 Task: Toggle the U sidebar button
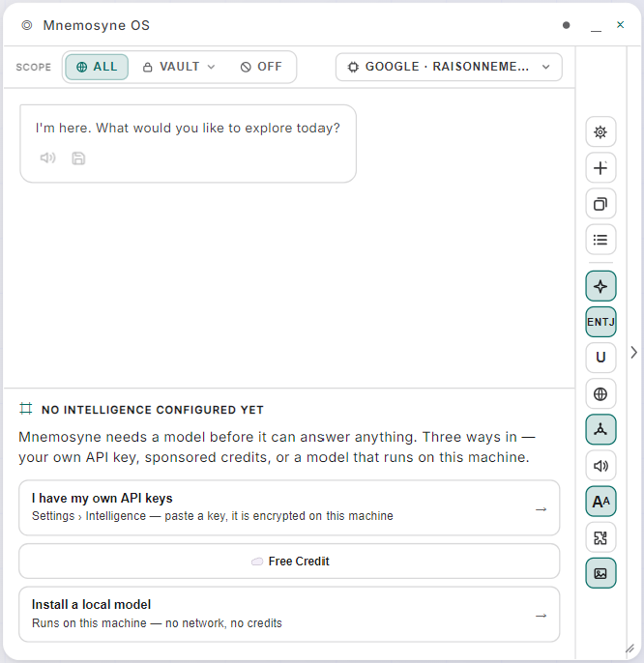click(x=600, y=358)
